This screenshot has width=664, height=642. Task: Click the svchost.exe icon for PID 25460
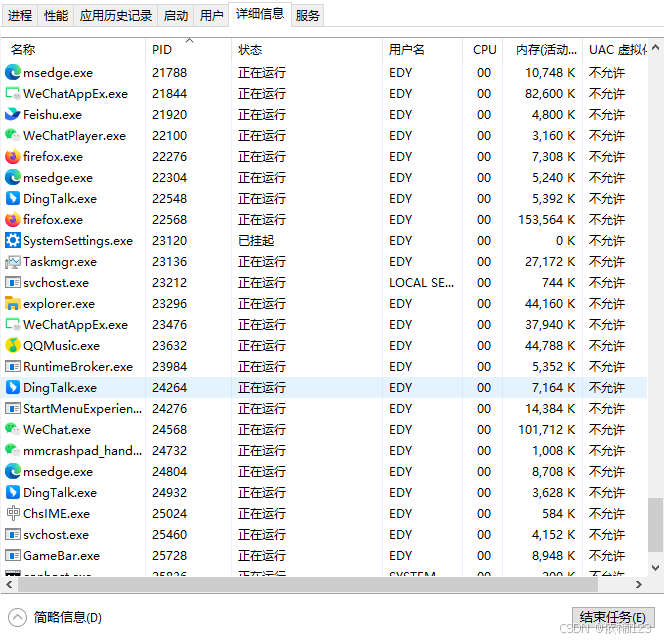tap(13, 534)
